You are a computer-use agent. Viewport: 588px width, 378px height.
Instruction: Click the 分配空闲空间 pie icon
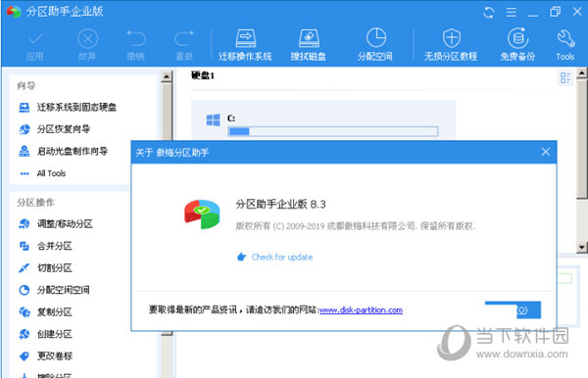coord(24,290)
